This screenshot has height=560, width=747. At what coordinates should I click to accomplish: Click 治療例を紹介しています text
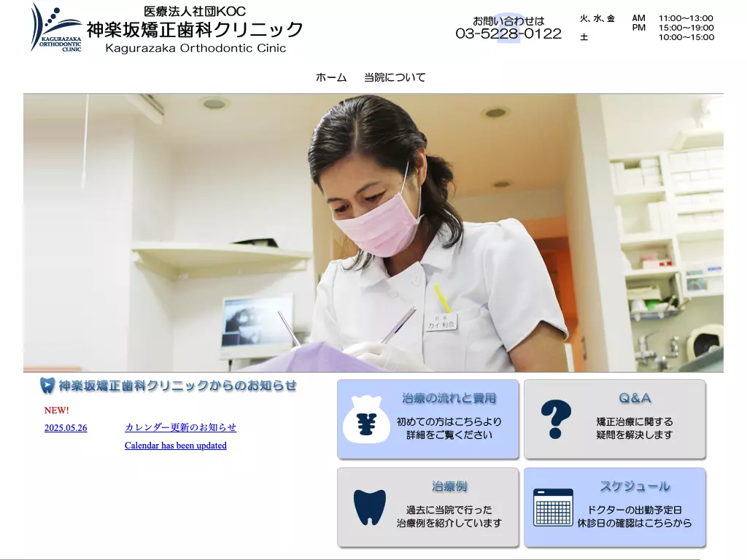449,523
